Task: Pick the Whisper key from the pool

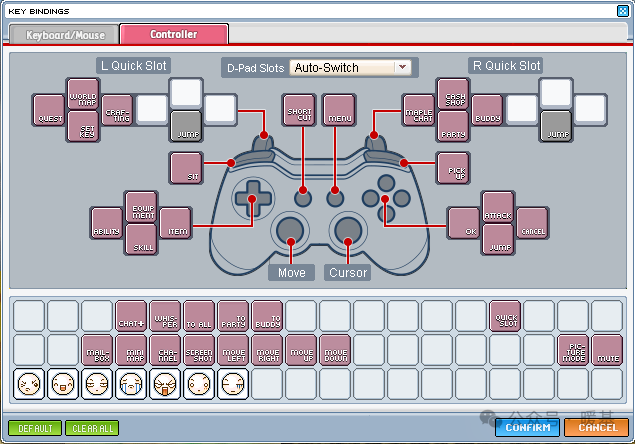Action: 165,316
